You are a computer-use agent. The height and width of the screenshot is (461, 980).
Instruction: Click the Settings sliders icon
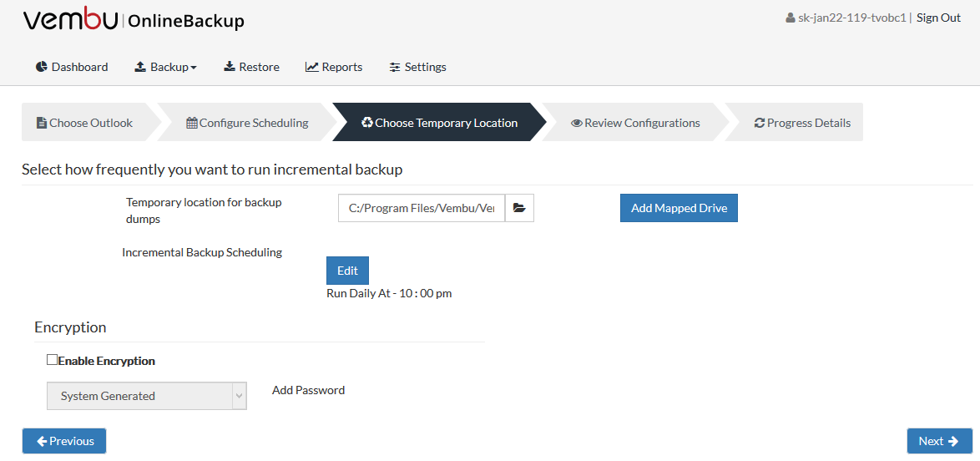[x=394, y=67]
